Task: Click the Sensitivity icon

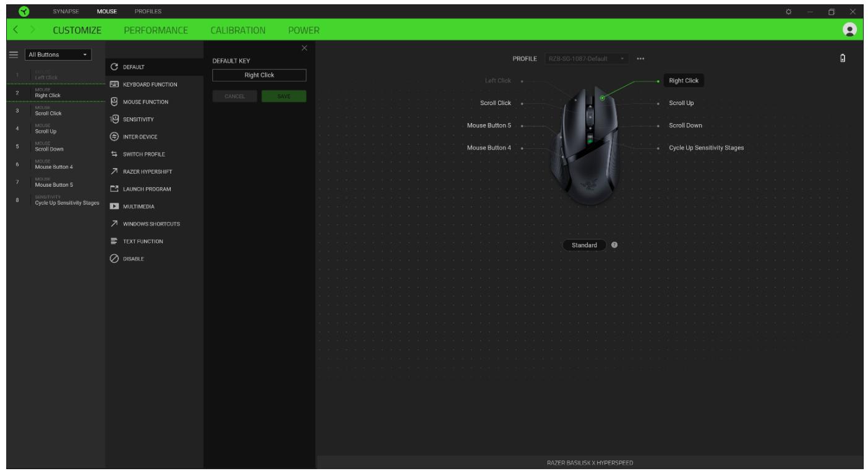Action: [114, 118]
